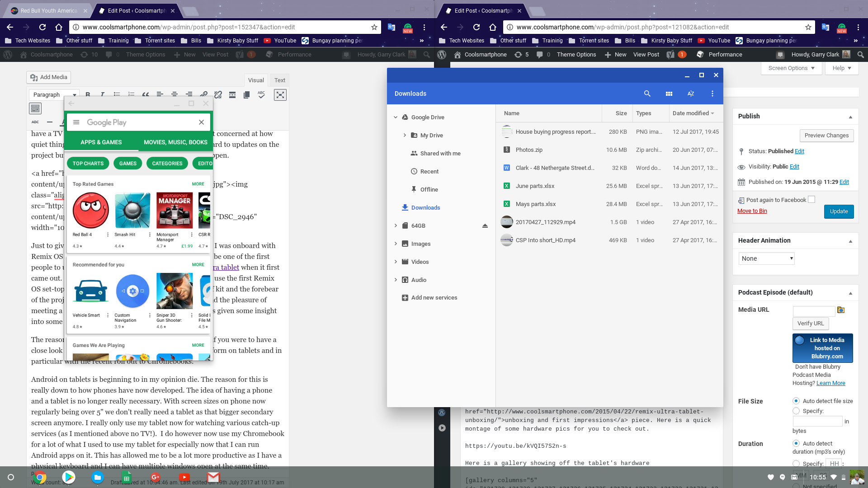The width and height of the screenshot is (868, 488).
Task: Sort files by Date modified column
Action: 693,113
